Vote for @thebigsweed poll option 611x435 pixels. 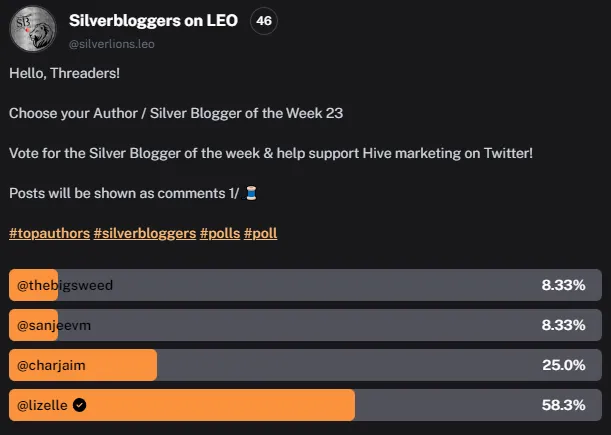(305, 285)
